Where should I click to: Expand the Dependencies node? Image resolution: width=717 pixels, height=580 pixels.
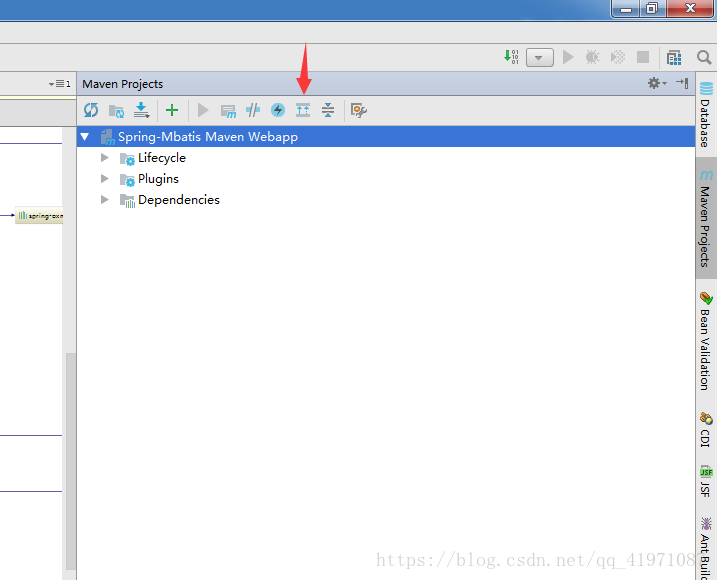pyautogui.click(x=105, y=199)
